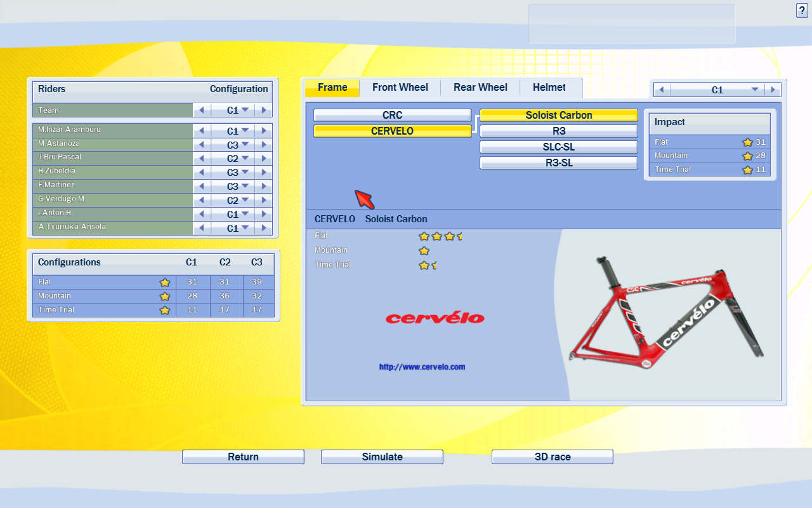The width and height of the screenshot is (812, 508).
Task: Click left arrow in top-right C1 selector
Action: tap(662, 90)
